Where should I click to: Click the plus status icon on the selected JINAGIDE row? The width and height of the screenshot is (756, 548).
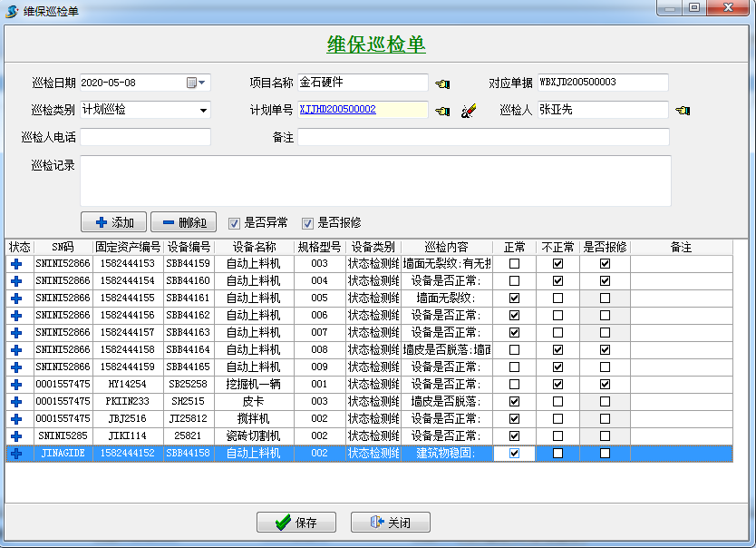[16, 454]
